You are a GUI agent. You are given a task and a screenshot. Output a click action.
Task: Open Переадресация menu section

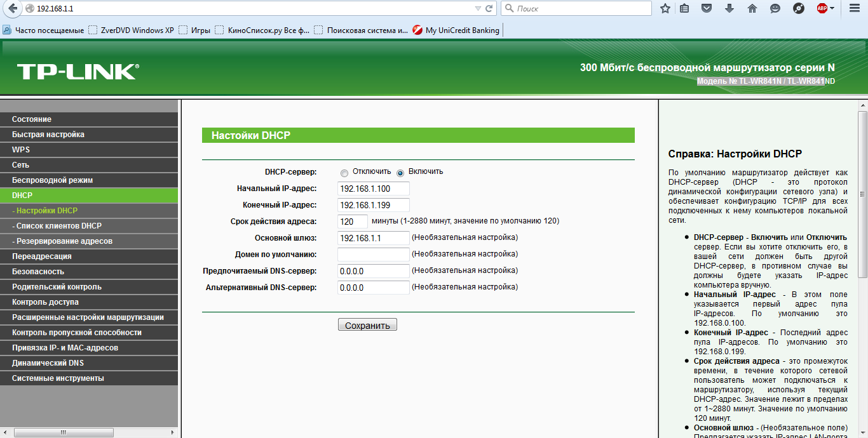[89, 256]
